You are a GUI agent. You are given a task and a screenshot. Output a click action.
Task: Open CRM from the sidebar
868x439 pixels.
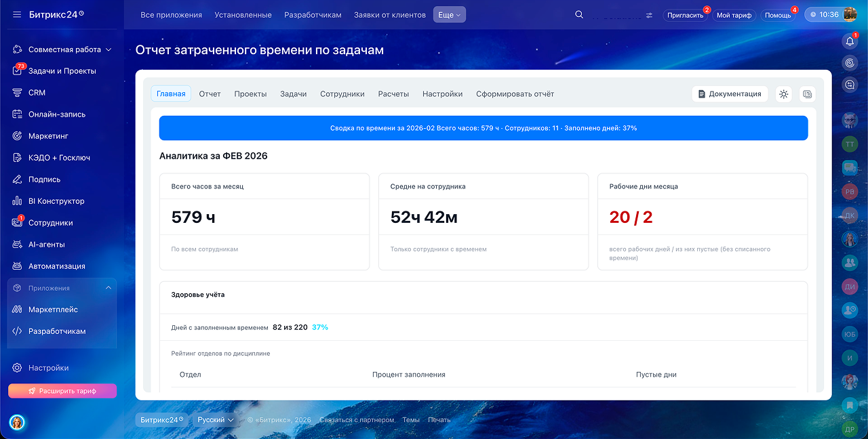37,93
